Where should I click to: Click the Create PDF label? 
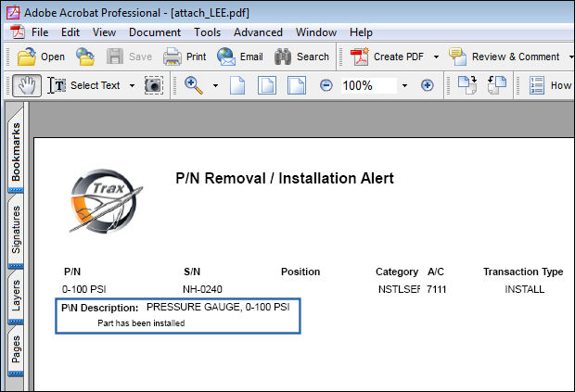pos(399,57)
